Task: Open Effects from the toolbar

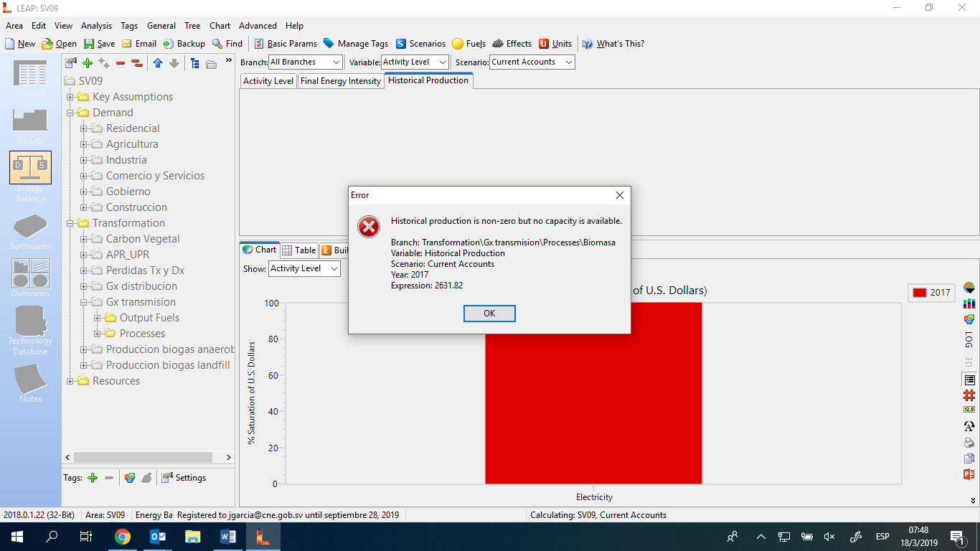Action: click(x=512, y=44)
